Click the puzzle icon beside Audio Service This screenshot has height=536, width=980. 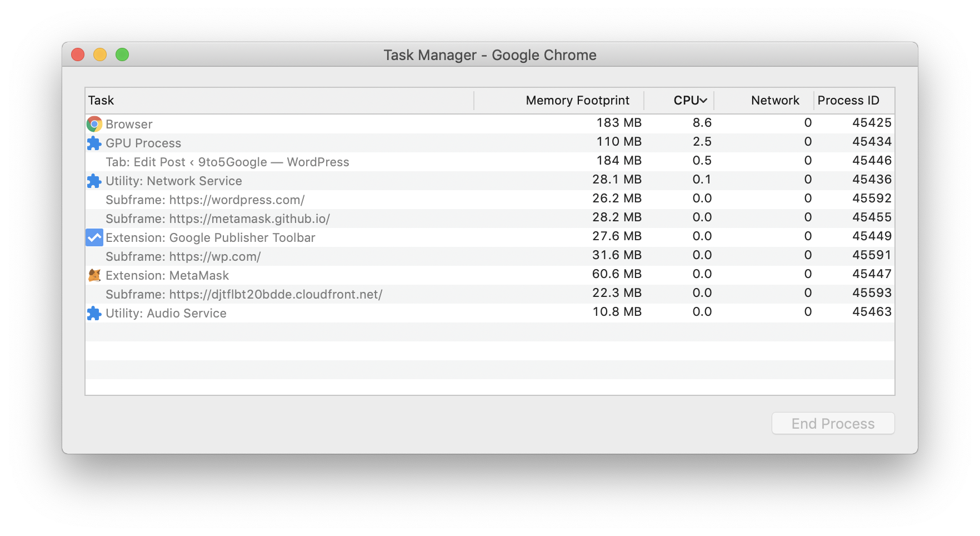[x=94, y=313]
